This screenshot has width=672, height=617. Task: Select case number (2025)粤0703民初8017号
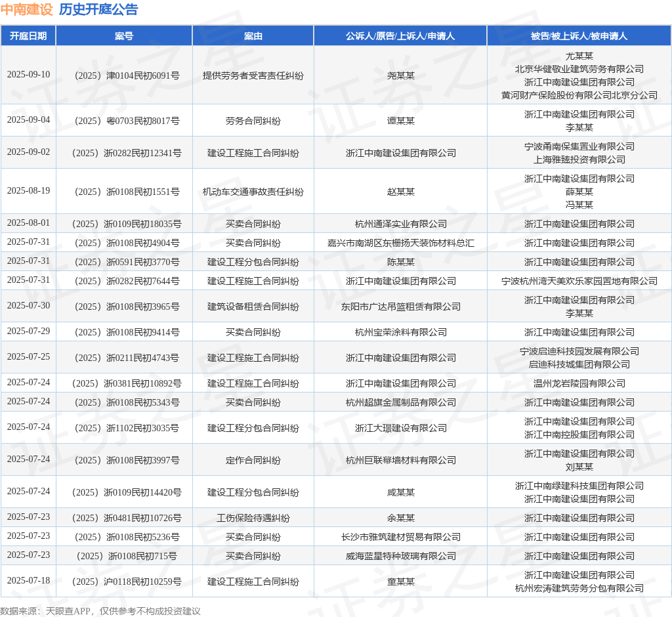point(127,121)
